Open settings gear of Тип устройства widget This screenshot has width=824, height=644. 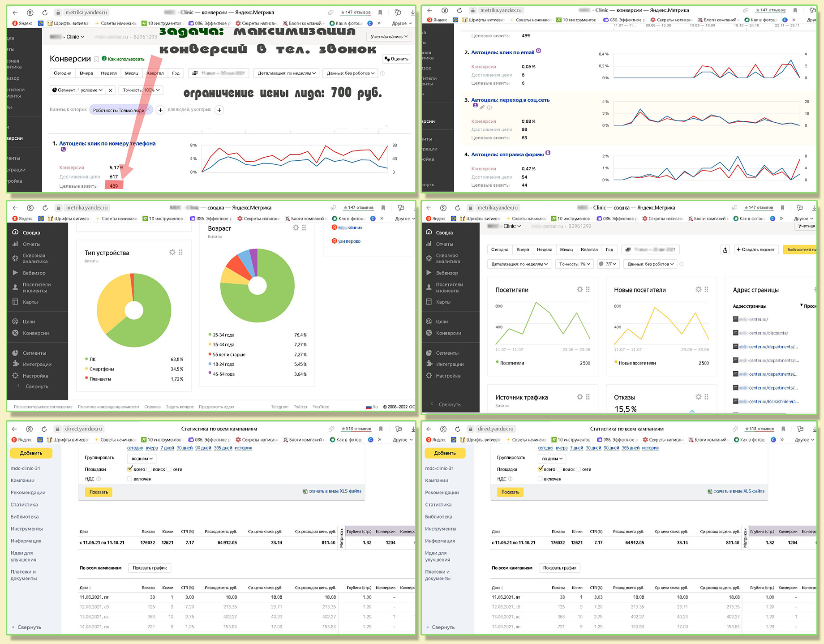tap(172, 253)
